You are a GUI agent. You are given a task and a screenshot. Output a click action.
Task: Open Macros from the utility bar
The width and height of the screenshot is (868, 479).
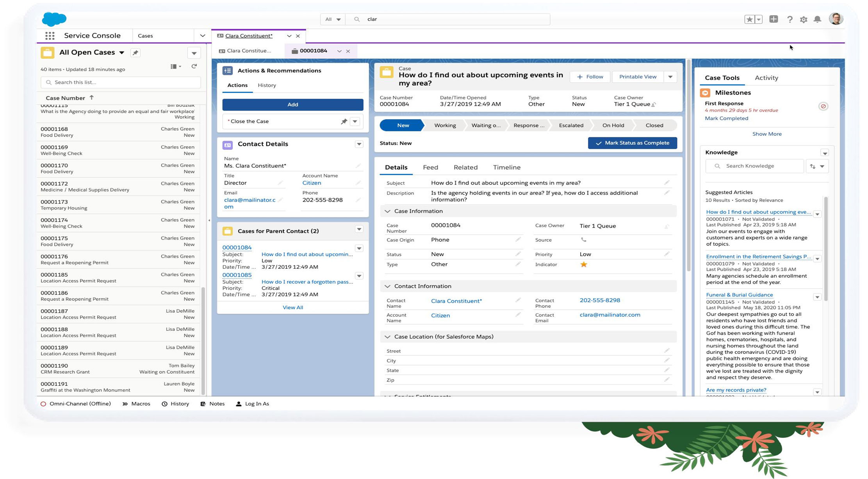tap(136, 404)
